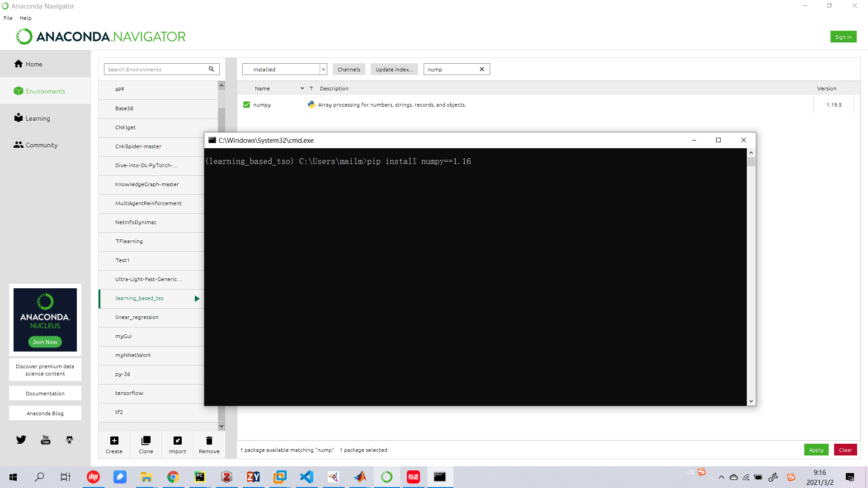Click the play arrow beside learning_based_tso

coord(197,299)
